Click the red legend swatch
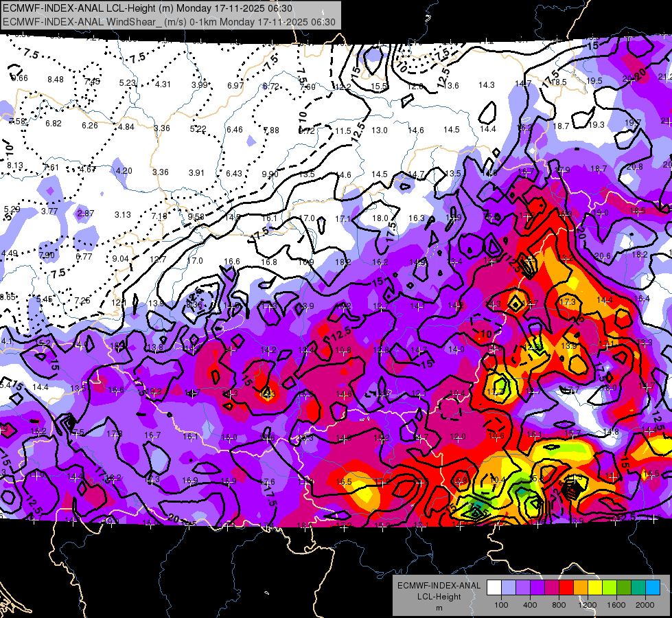This screenshot has width=672, height=618. coord(566,587)
